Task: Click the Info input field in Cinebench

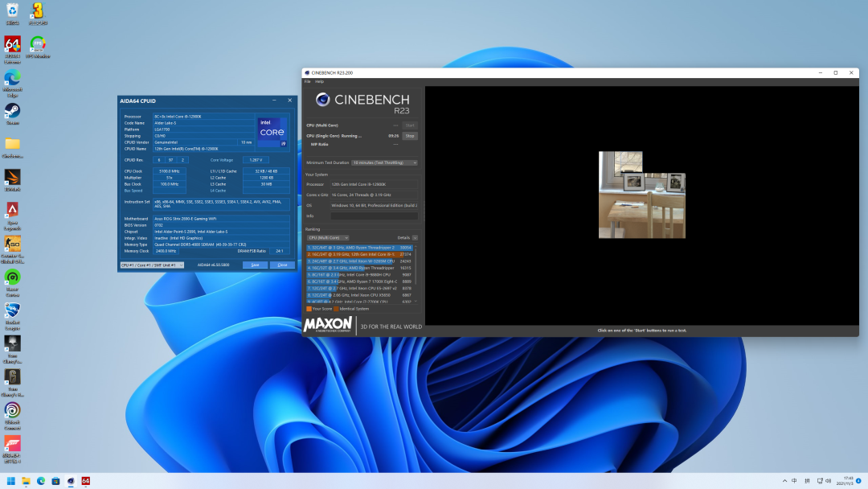Action: [375, 216]
